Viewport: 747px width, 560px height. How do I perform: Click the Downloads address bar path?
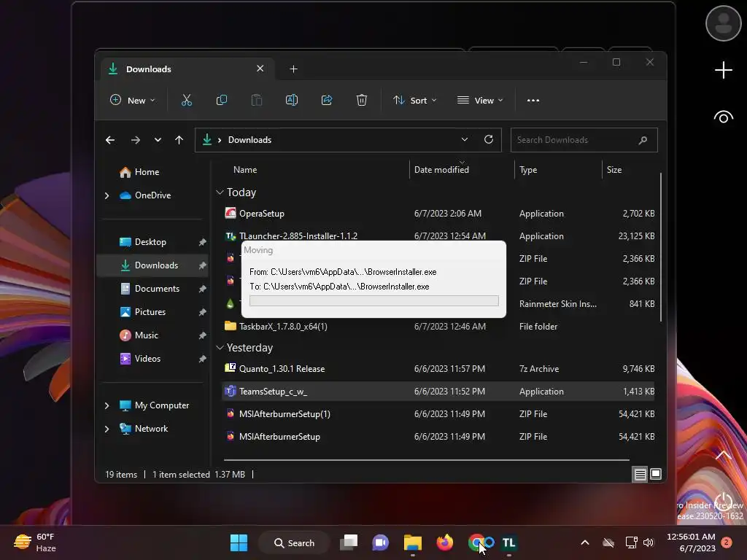(x=249, y=139)
